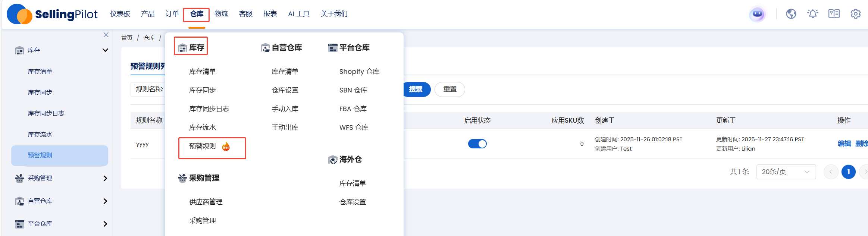Click the 编辑 link for rule yyyy
This screenshot has height=236, width=868.
844,144
